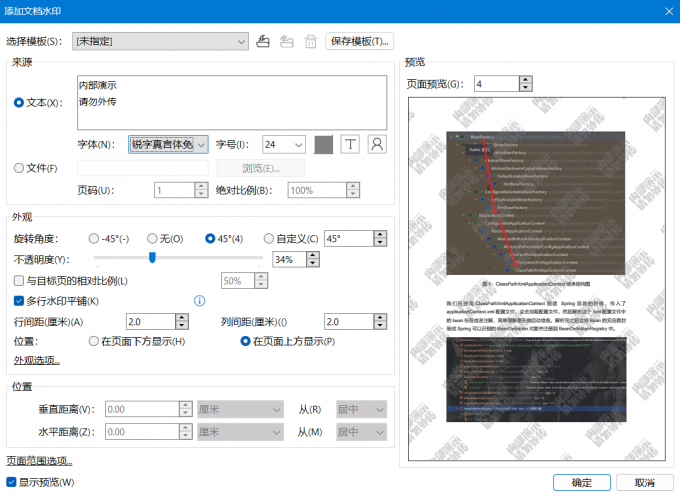Enable relative scale to target page

pos(19,281)
